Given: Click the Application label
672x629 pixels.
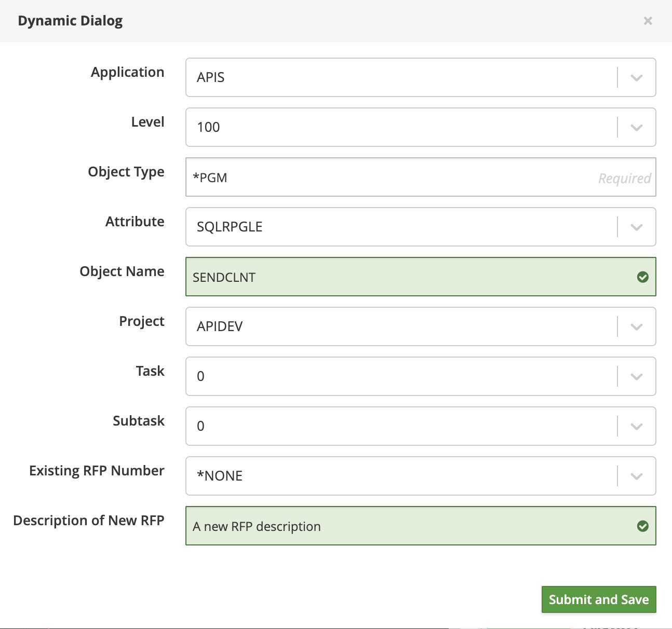Looking at the screenshot, I should click(128, 72).
